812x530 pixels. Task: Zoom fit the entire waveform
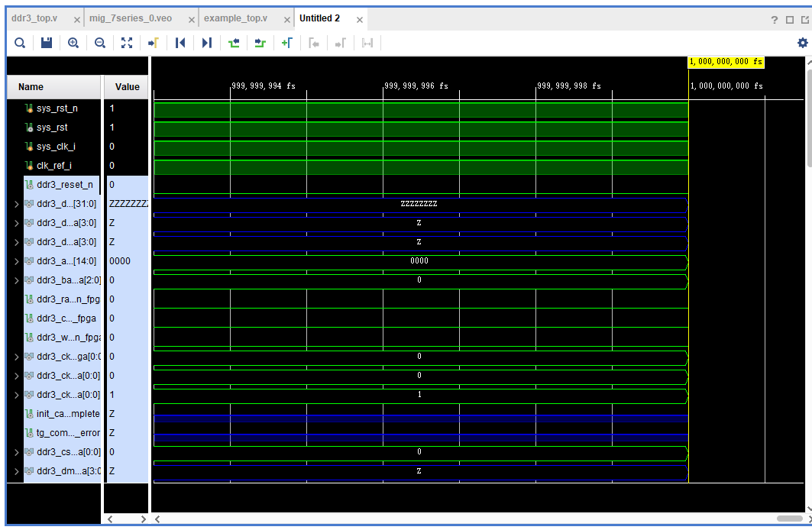[127, 43]
